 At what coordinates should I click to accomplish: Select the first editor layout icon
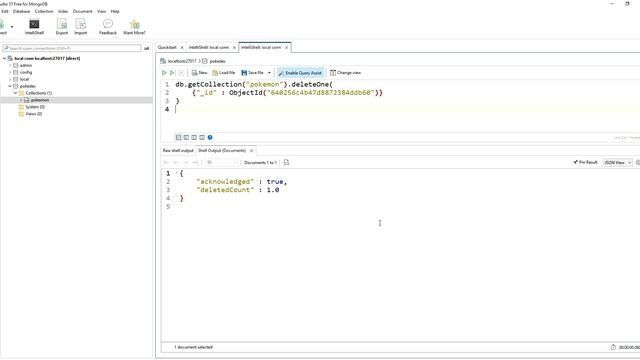pyautogui.click(x=178, y=138)
